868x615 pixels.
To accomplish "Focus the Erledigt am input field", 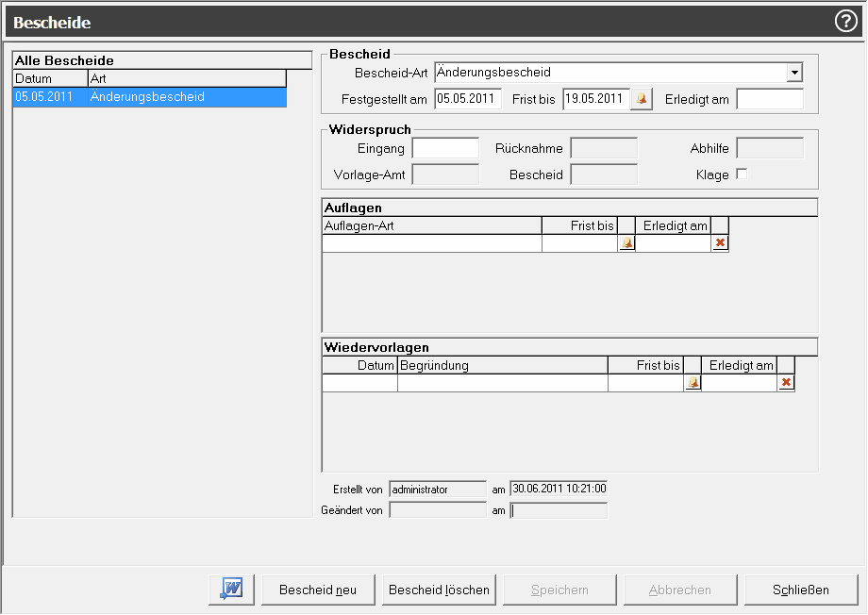I will 769,99.
